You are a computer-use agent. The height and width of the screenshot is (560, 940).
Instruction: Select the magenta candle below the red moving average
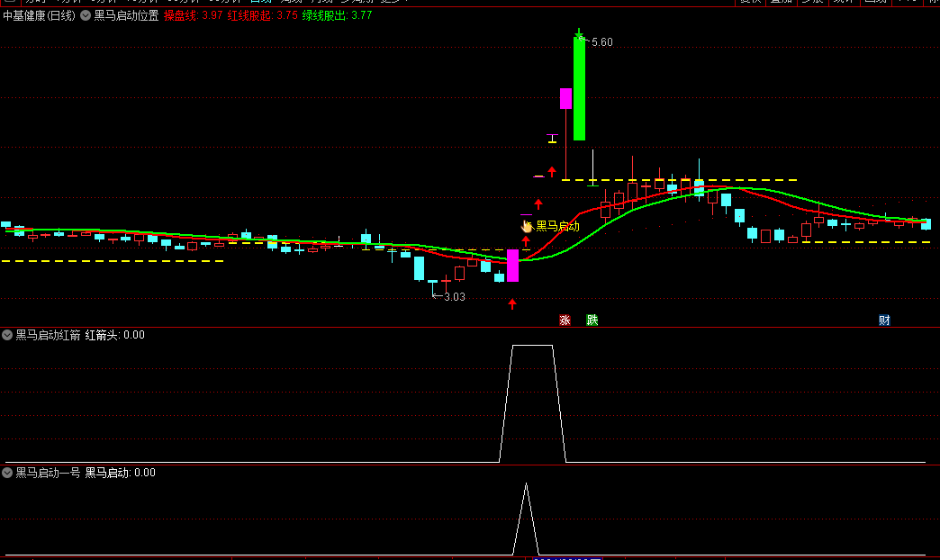pos(512,266)
